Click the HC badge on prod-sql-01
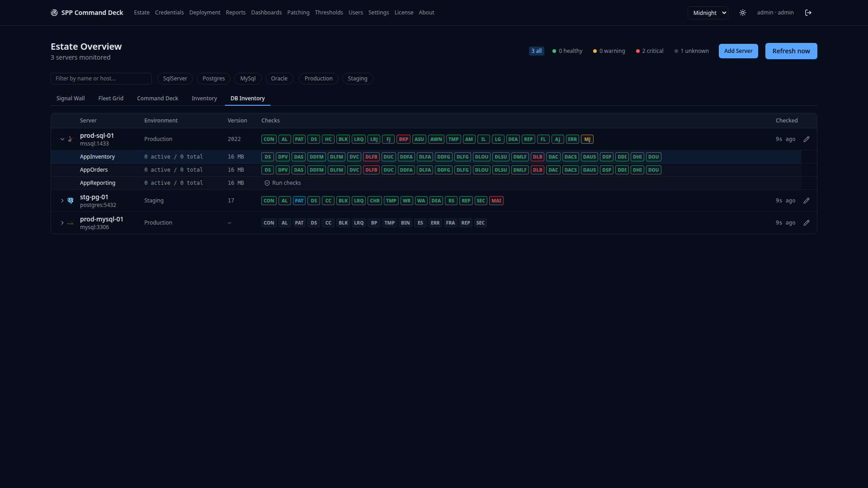The width and height of the screenshot is (868, 488). [x=328, y=139]
